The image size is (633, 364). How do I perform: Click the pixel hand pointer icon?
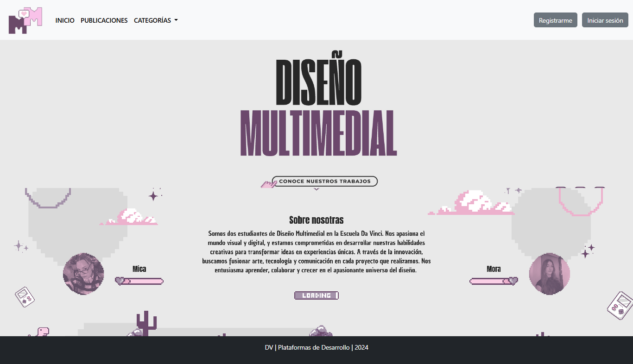click(x=267, y=184)
